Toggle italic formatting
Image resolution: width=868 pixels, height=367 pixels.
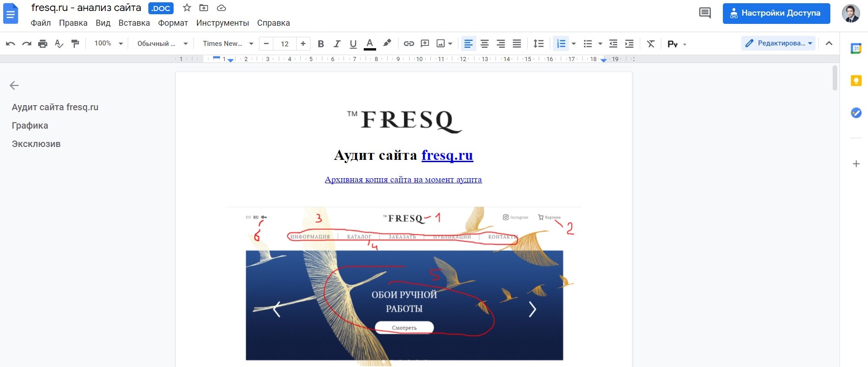337,44
